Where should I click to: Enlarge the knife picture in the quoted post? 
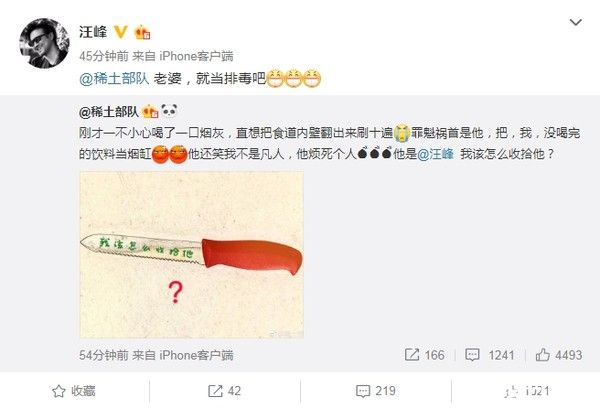[191, 255]
